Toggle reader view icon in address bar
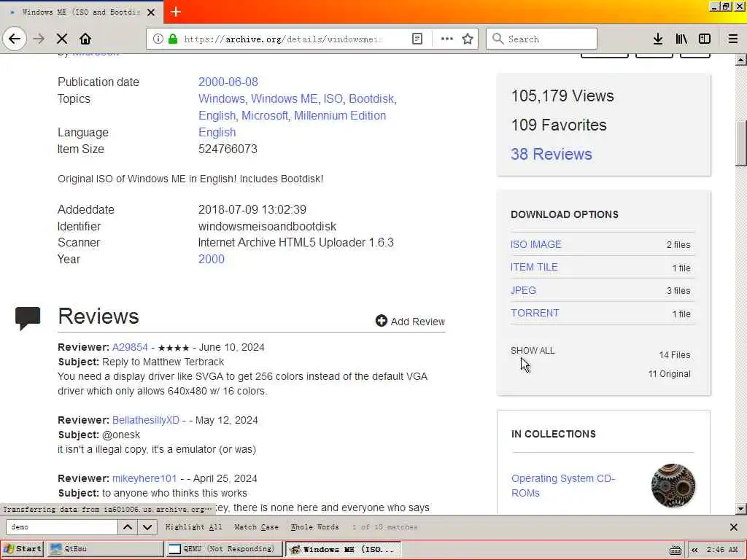Screen dimensions: 747x560 click(417, 39)
